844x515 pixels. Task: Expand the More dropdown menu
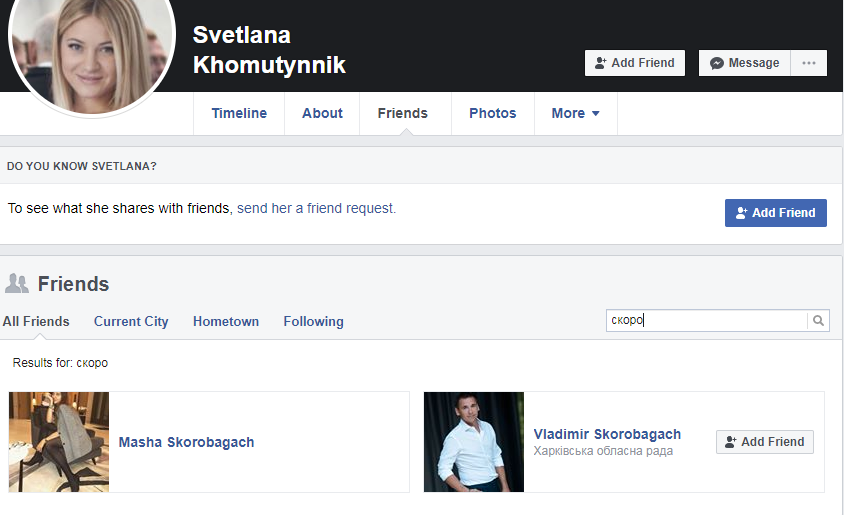(x=575, y=113)
